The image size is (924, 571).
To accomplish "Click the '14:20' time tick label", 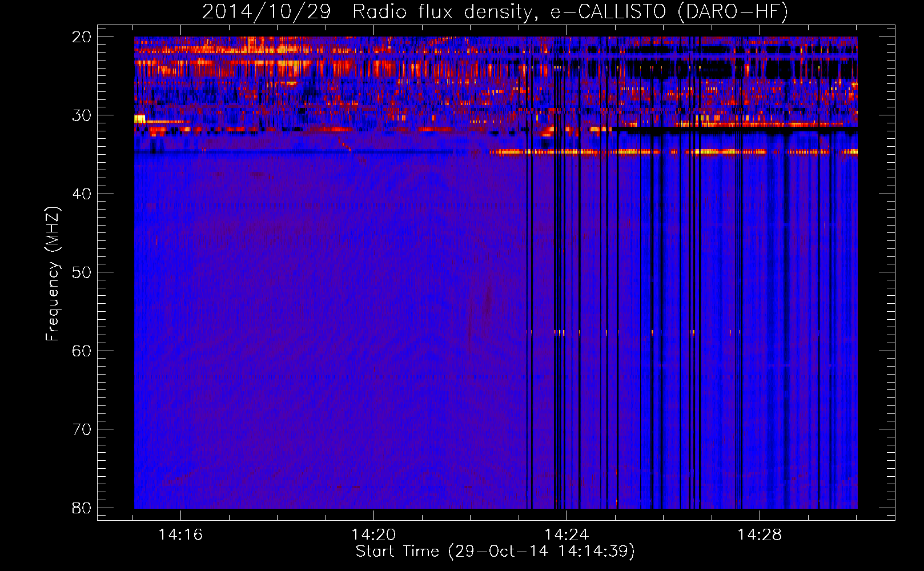I will tap(373, 535).
